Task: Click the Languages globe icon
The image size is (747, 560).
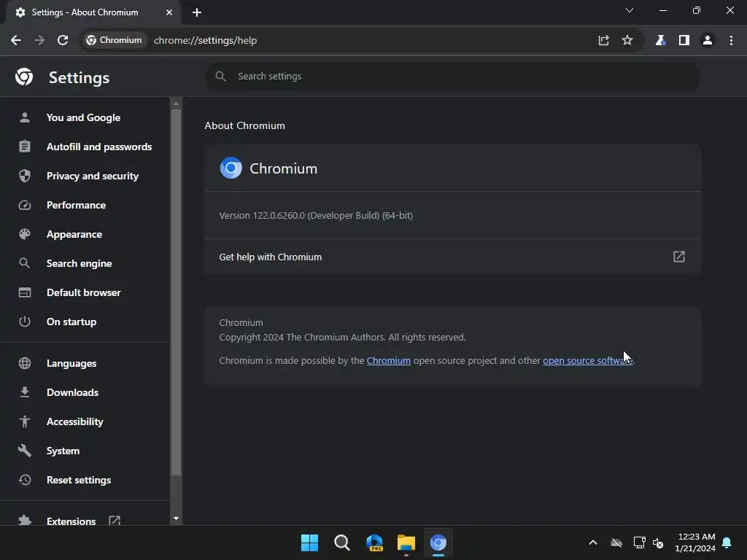Action: 25,363
